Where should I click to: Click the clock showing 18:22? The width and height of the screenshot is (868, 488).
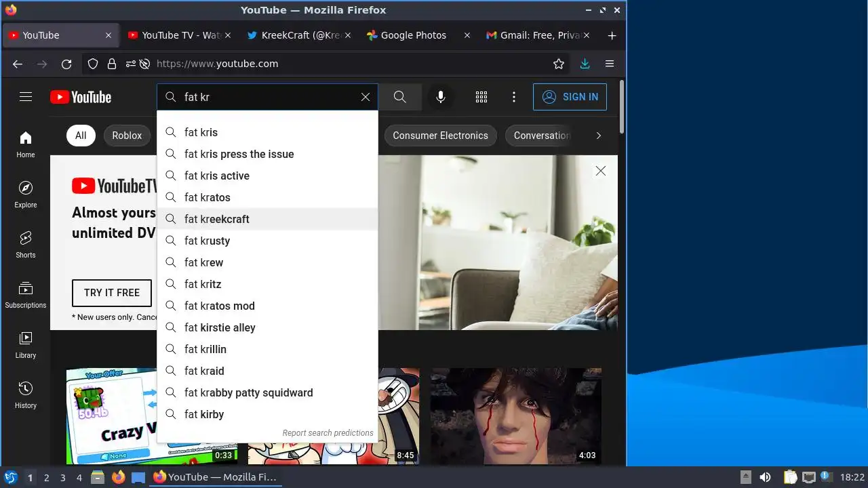pyautogui.click(x=852, y=477)
